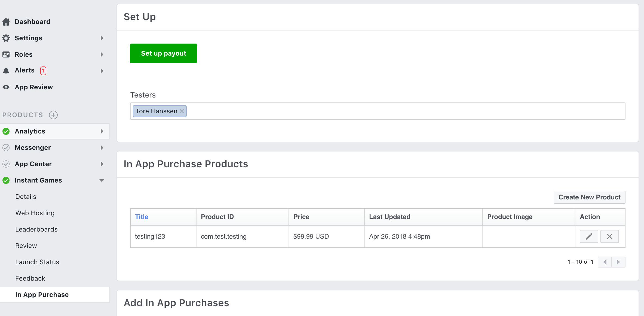Viewport: 644px width, 316px height.
Task: Go to previous page of products
Action: point(605,262)
